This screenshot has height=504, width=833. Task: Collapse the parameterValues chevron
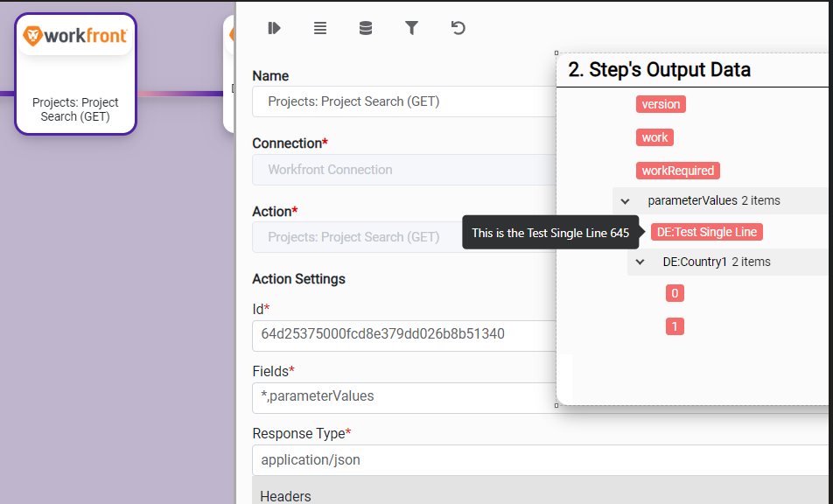625,201
